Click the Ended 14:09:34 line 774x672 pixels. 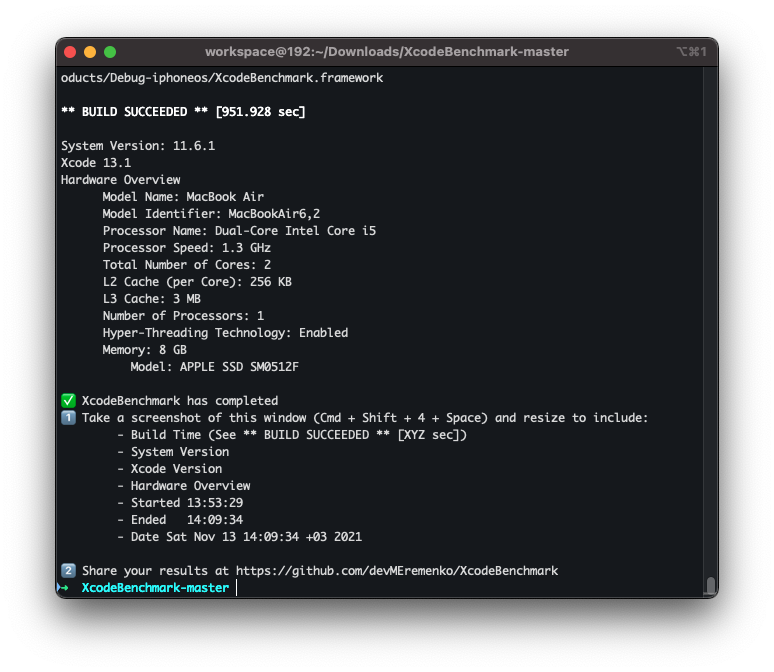pyautogui.click(x=180, y=519)
